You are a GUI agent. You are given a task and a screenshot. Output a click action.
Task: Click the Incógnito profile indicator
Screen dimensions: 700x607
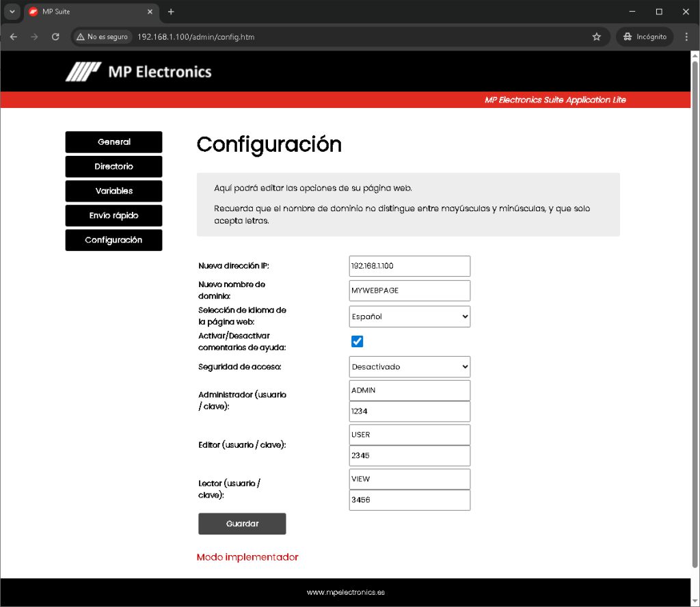(645, 37)
